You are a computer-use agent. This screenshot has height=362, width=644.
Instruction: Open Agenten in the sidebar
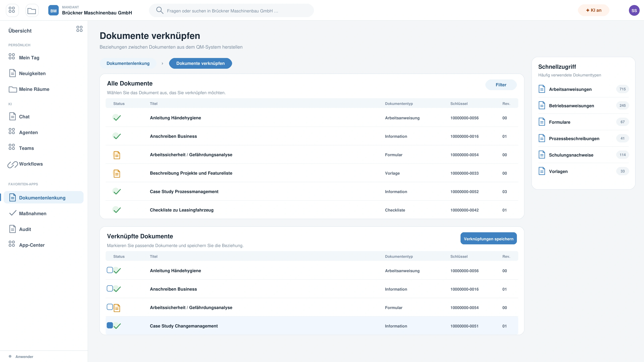[x=43, y=132]
